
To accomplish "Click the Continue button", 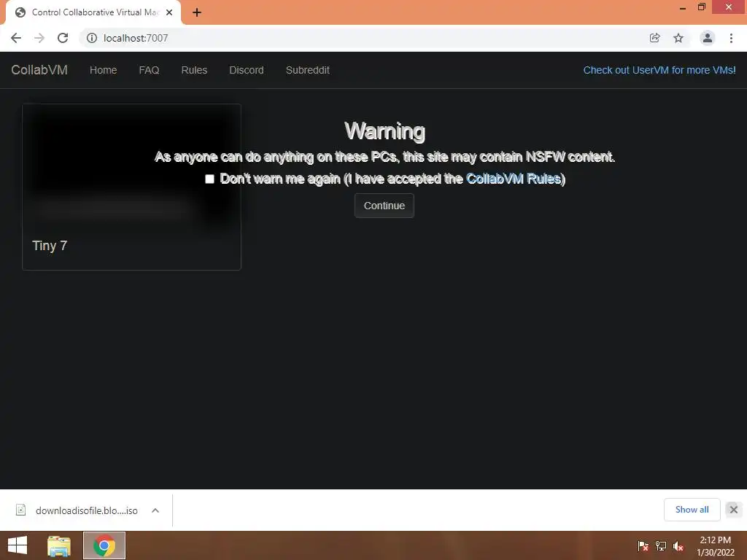I will tap(384, 206).
